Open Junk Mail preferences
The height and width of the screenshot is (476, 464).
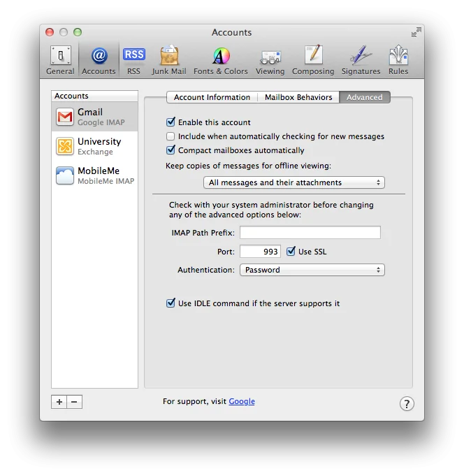tap(169, 60)
